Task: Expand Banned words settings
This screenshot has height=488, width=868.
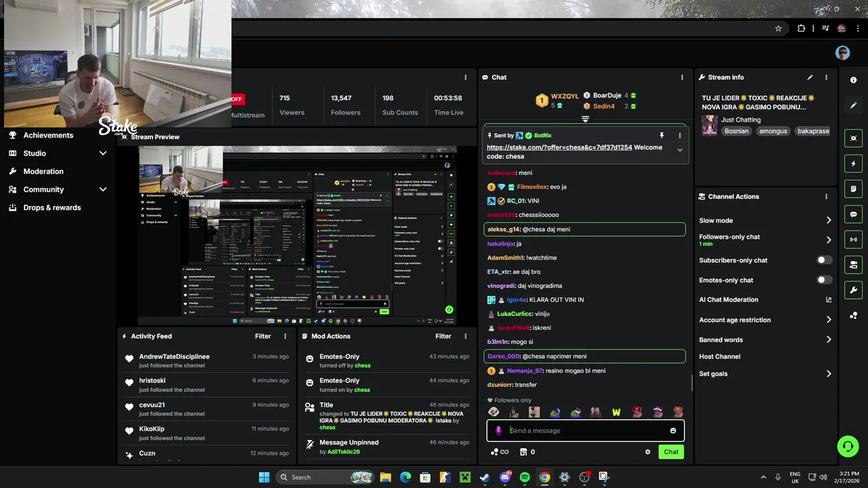Action: [829, 340]
